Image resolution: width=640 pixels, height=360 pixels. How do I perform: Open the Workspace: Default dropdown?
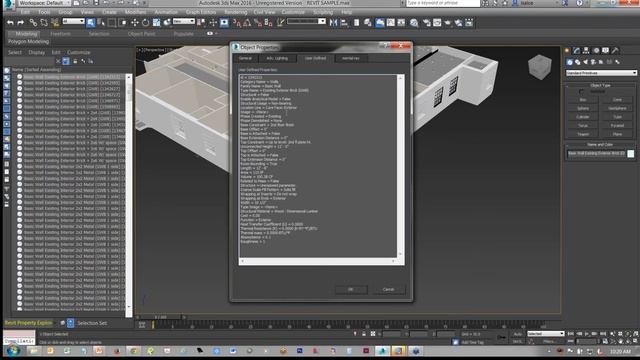[44, 3]
